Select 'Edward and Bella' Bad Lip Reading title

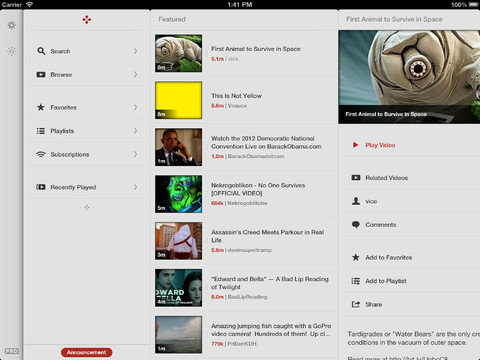pos(270,283)
